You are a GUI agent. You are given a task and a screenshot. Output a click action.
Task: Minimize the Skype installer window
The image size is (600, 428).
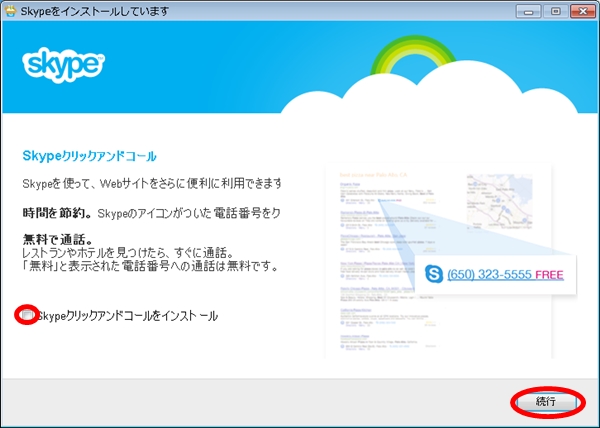528,11
